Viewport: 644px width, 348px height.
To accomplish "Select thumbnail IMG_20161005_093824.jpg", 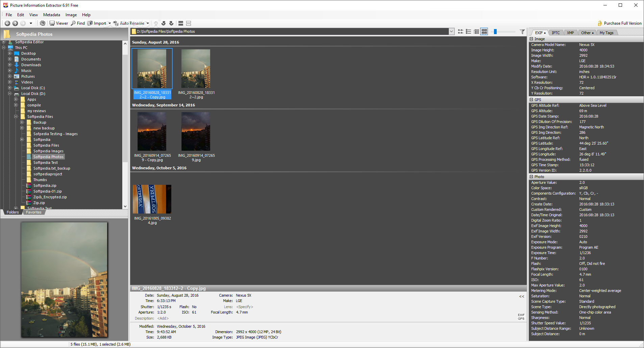I will [x=152, y=204].
